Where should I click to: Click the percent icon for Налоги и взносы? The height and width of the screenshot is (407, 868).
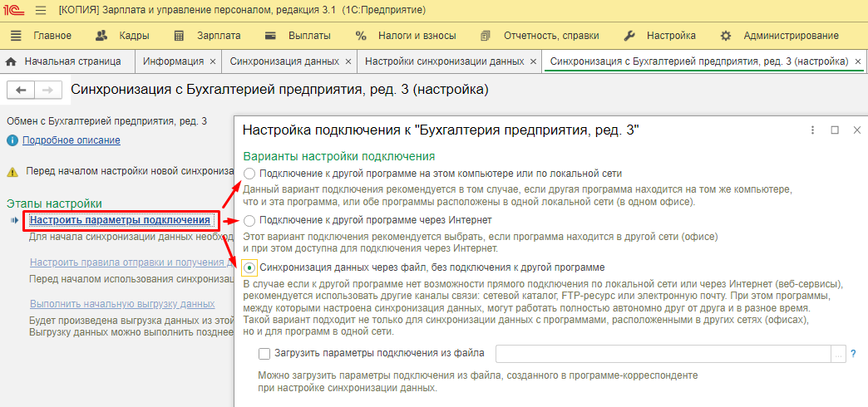click(361, 36)
